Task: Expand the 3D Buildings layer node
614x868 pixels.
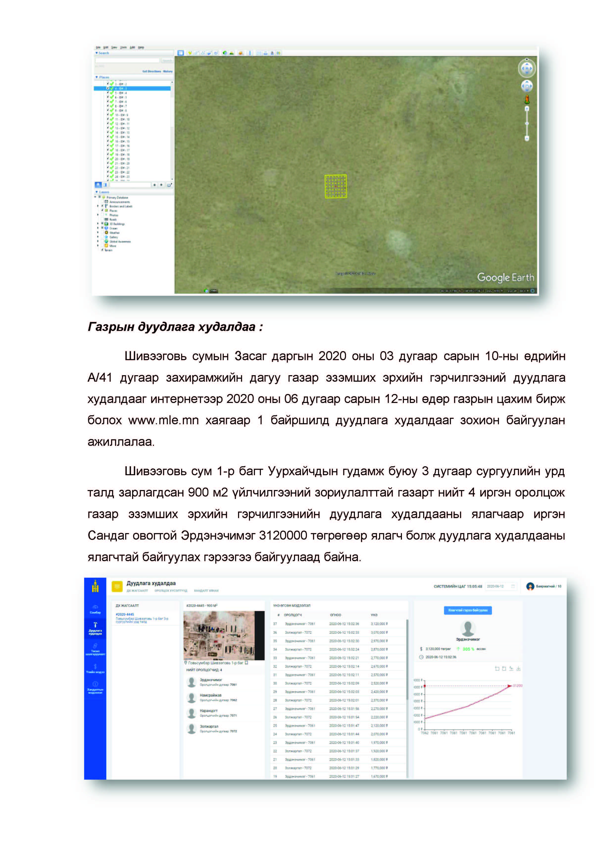Action: click(x=98, y=224)
